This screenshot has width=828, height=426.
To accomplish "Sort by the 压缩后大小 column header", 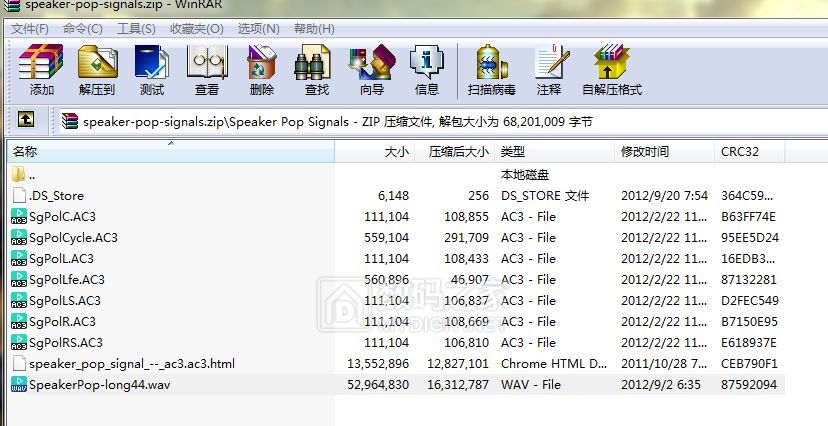I will [x=455, y=152].
